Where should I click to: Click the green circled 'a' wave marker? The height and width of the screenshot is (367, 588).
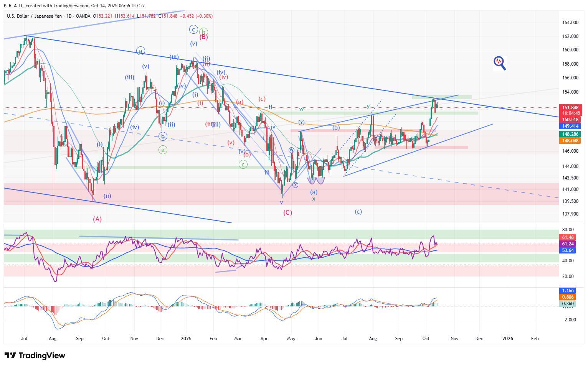pyautogui.click(x=163, y=150)
